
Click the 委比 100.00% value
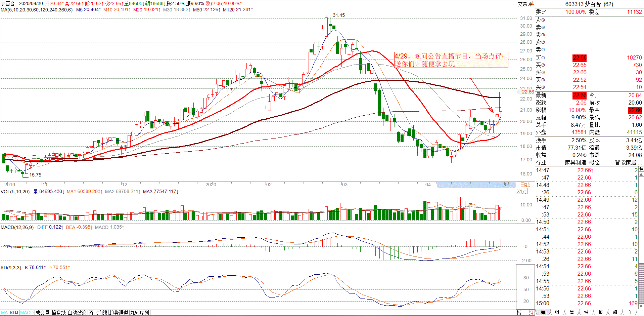(x=576, y=12)
